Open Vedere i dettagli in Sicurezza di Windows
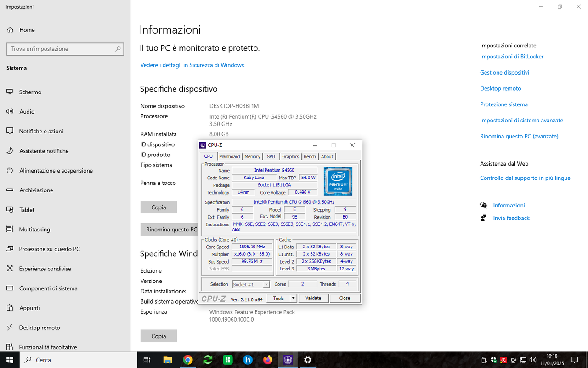The image size is (588, 368). [192, 65]
